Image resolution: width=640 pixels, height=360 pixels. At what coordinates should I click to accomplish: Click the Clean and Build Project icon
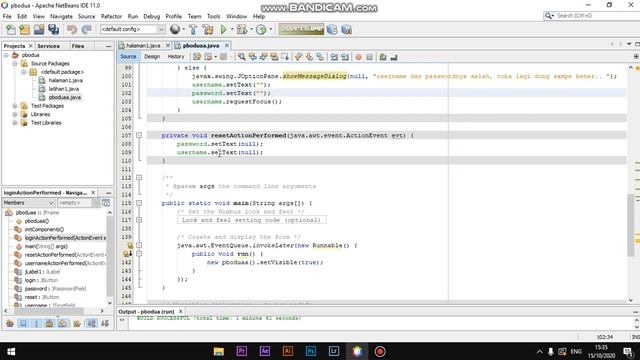tap(208, 29)
